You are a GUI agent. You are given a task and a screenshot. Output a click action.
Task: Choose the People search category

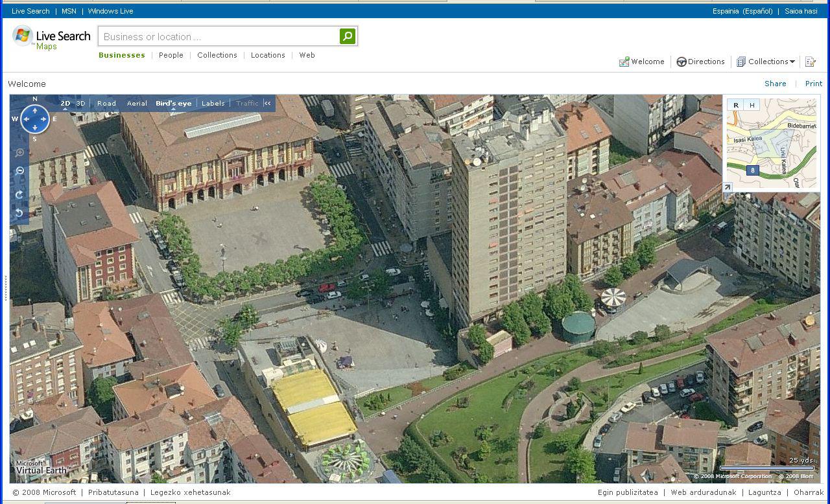(171, 55)
